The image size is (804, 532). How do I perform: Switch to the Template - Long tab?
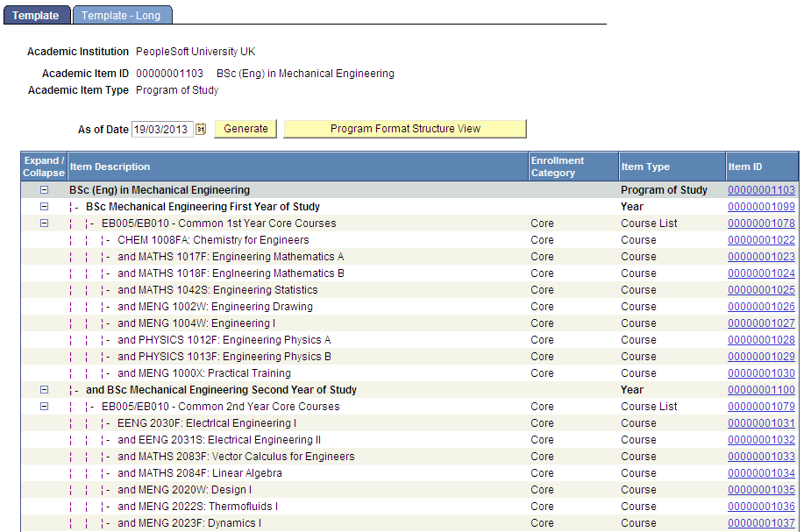122,16
